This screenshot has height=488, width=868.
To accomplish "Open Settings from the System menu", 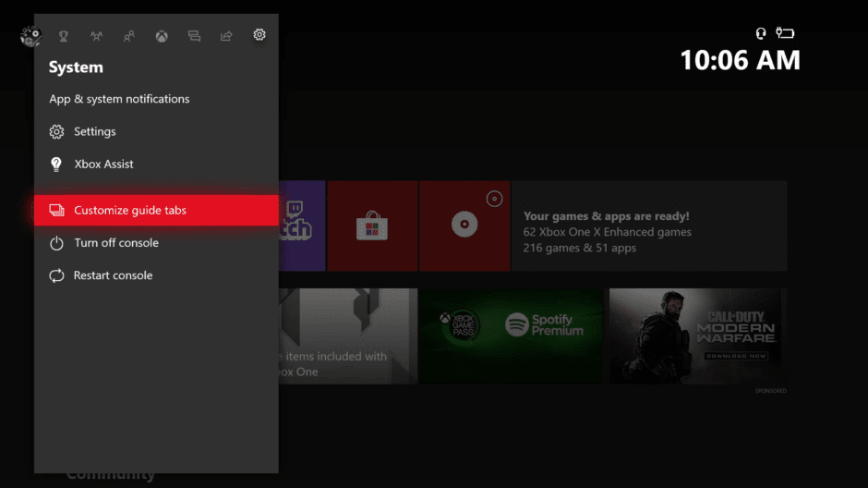I will pos(94,132).
